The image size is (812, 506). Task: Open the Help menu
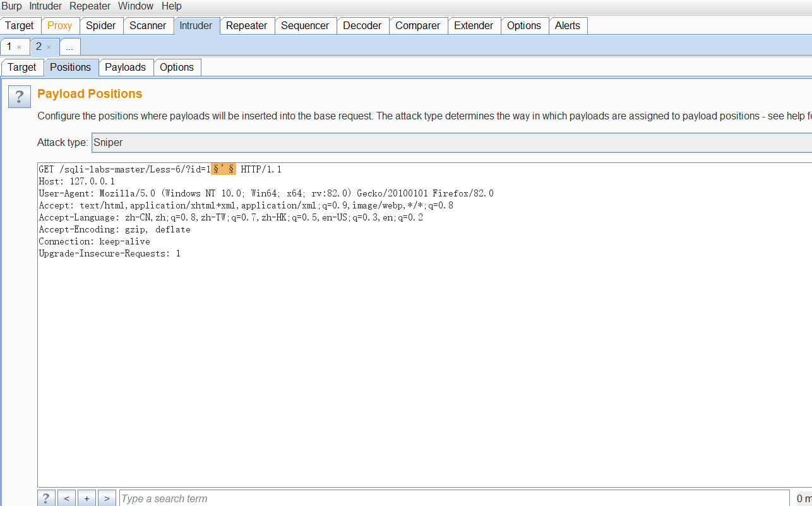(x=172, y=6)
